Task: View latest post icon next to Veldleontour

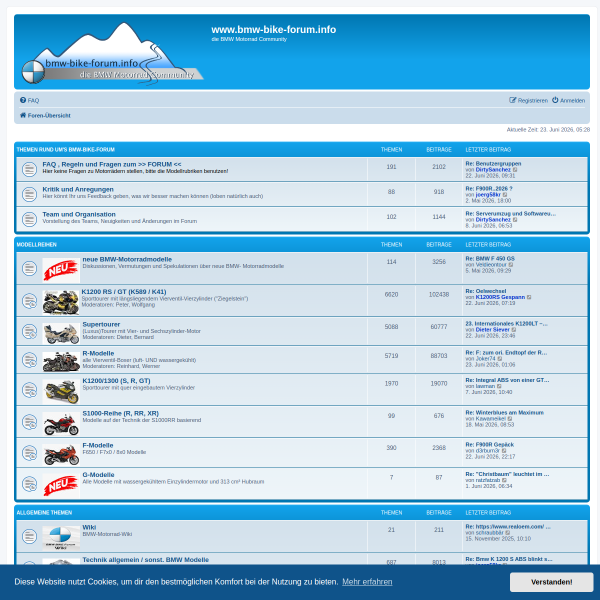Action: [511, 265]
